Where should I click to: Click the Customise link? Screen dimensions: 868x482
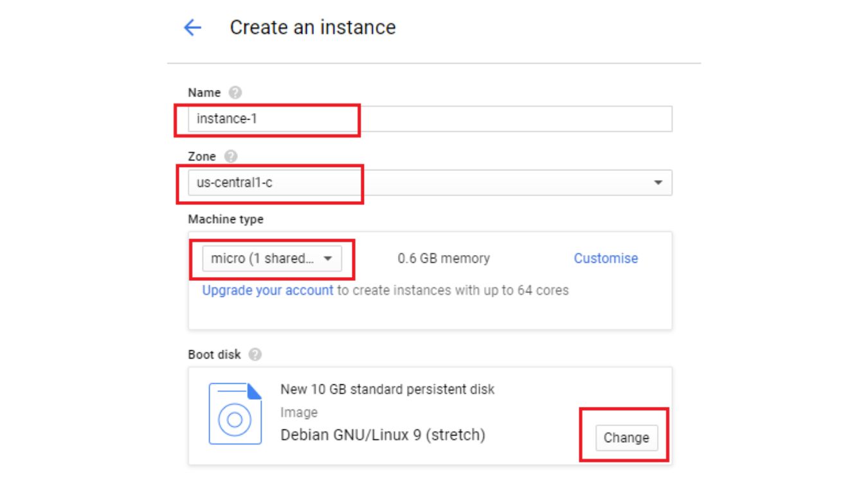pyautogui.click(x=606, y=258)
